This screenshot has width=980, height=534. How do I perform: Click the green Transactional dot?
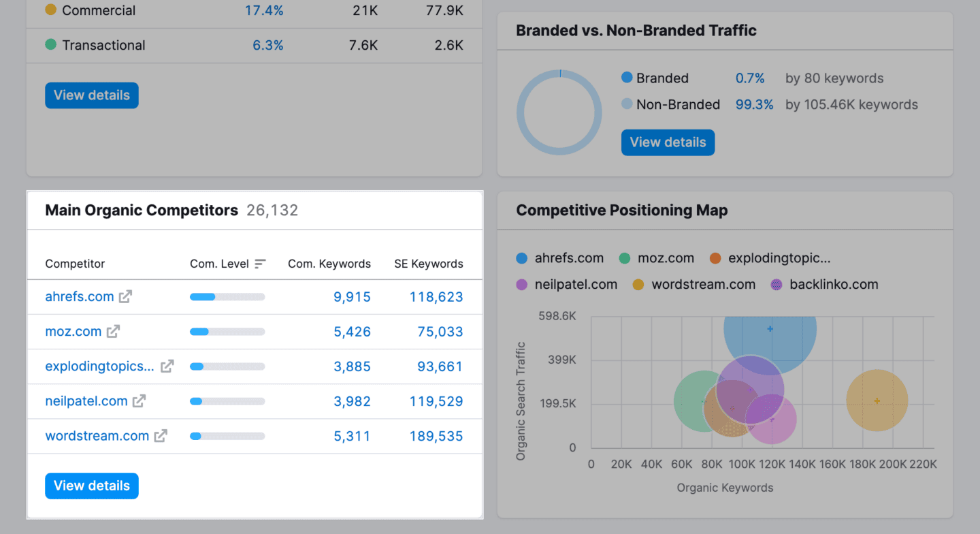coord(52,45)
